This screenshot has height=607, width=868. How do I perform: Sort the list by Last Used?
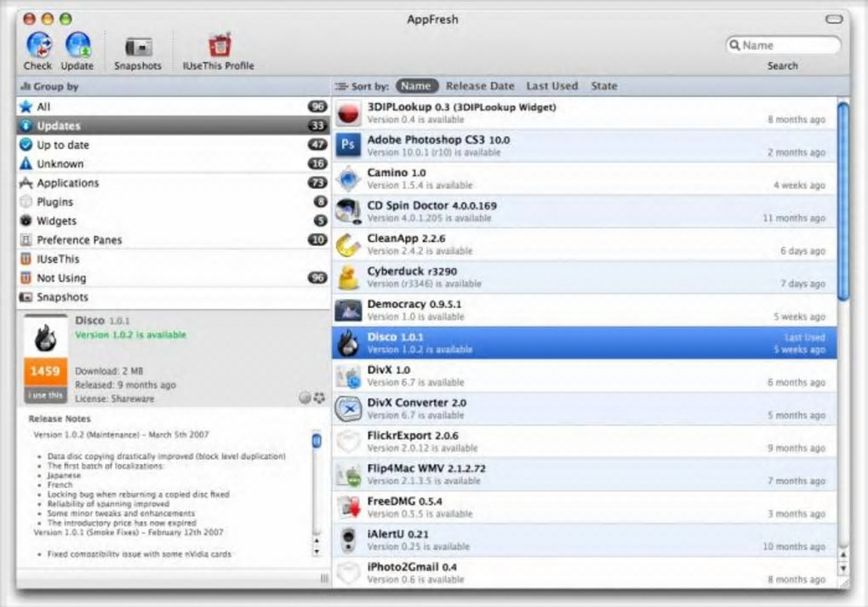tap(552, 86)
